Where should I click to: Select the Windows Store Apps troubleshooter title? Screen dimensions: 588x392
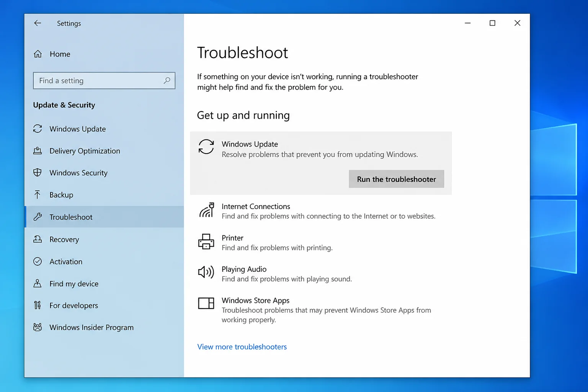(x=255, y=301)
